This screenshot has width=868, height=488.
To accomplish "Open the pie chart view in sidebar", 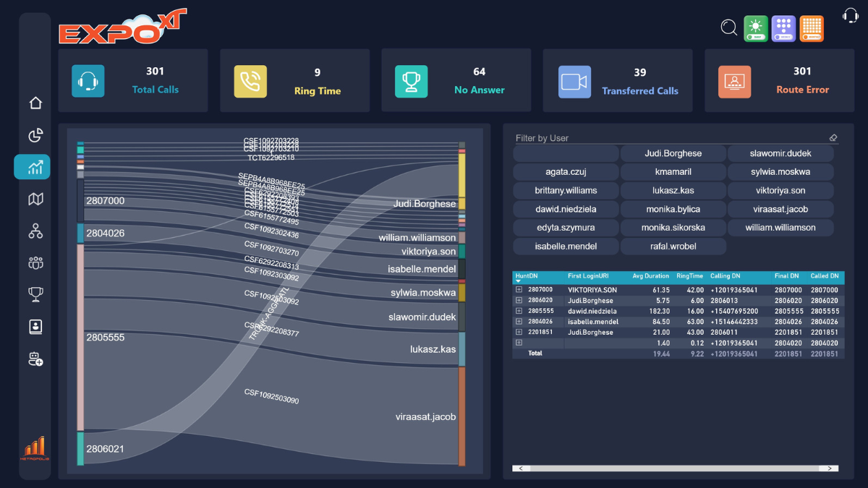I will click(35, 135).
